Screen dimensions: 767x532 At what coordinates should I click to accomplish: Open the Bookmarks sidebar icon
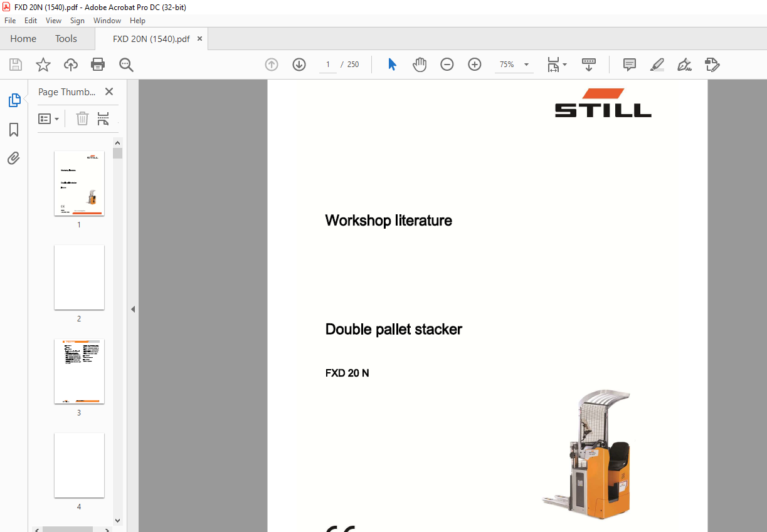(x=14, y=130)
